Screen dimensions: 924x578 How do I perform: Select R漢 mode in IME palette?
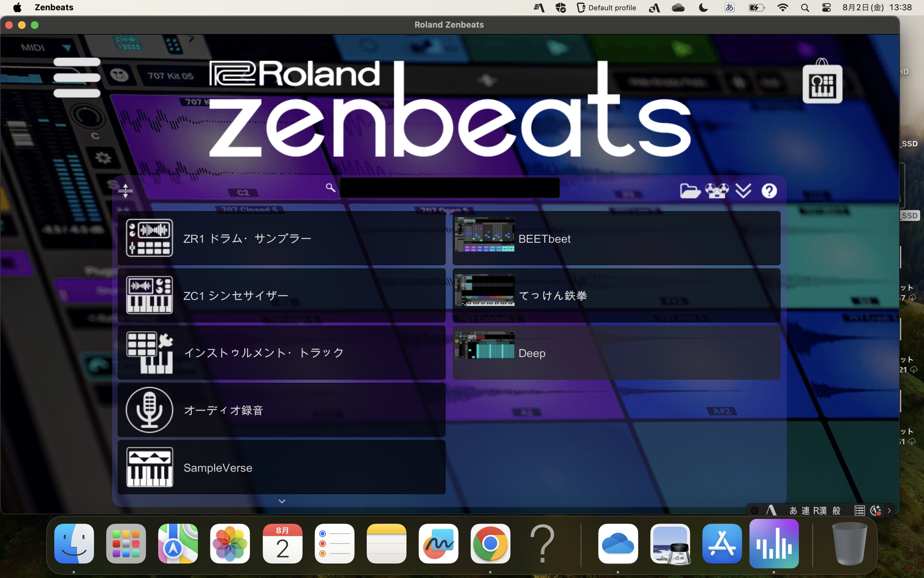pos(820,510)
